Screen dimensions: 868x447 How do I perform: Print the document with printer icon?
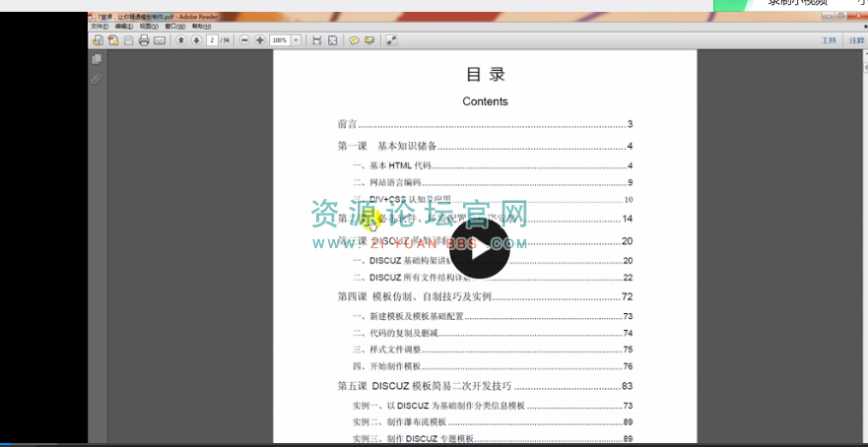coord(144,40)
